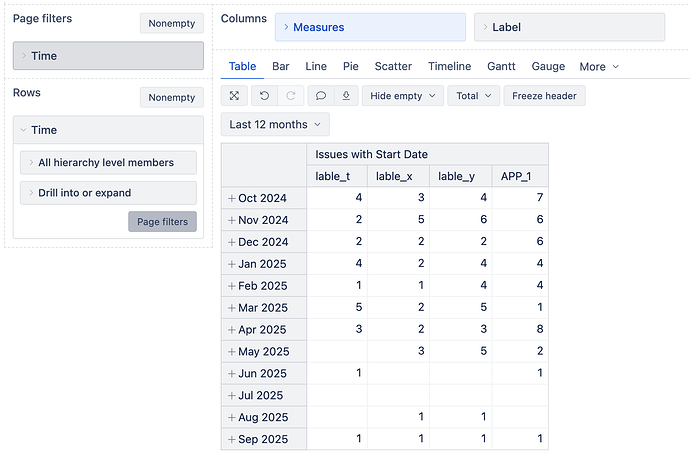Click the export download icon
Viewport: 690px width, 462px height.
(x=346, y=96)
